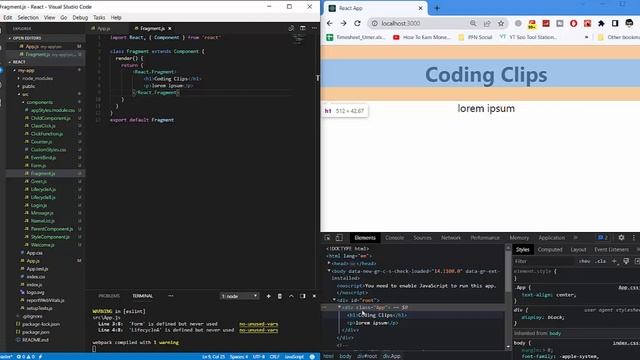The height and width of the screenshot is (360, 640).
Task: Switch to the App.js editor tab
Action: click(104, 29)
